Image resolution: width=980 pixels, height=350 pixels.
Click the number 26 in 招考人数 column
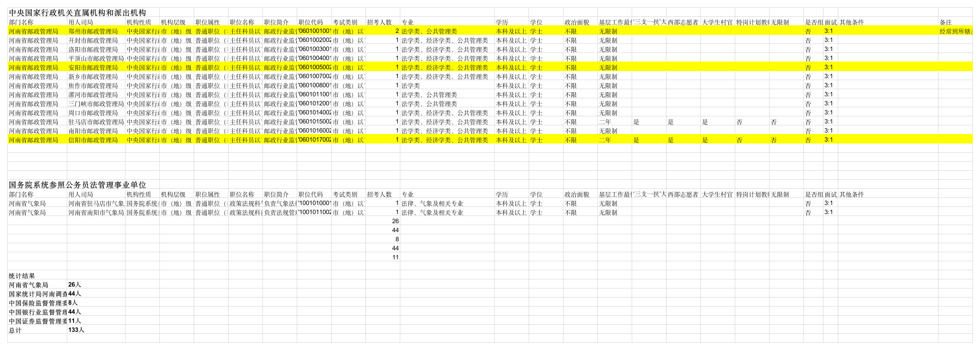(383, 221)
